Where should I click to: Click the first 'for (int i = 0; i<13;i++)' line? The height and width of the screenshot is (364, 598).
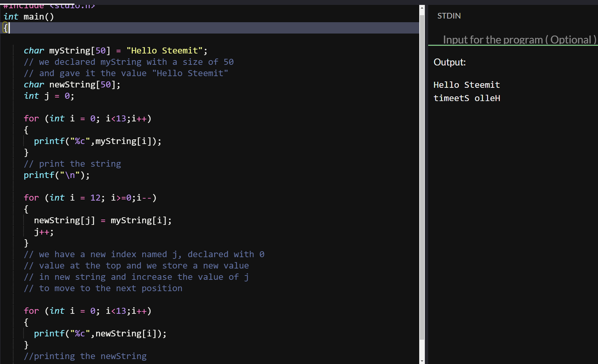point(88,119)
